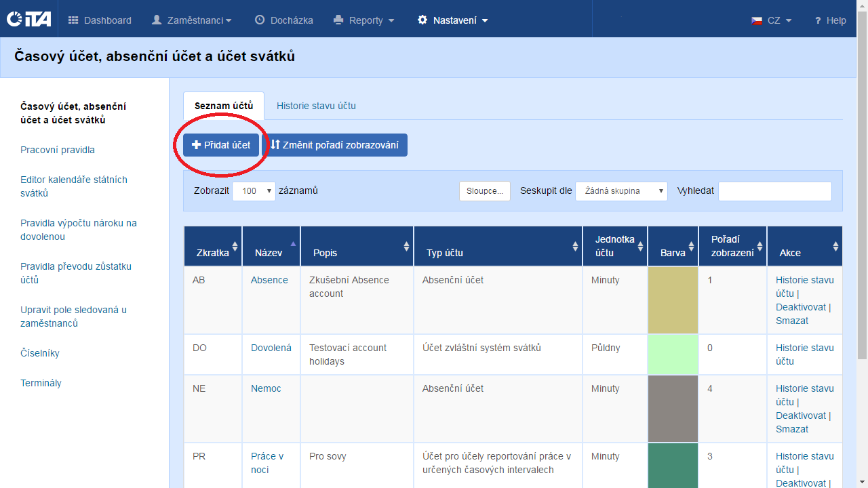
Task: Click the Přidat účet button
Action: point(221,145)
